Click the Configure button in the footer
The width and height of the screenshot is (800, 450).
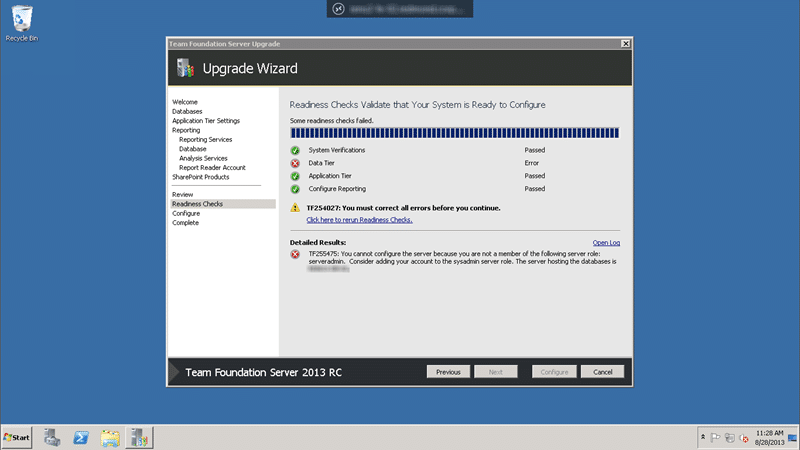click(x=554, y=372)
